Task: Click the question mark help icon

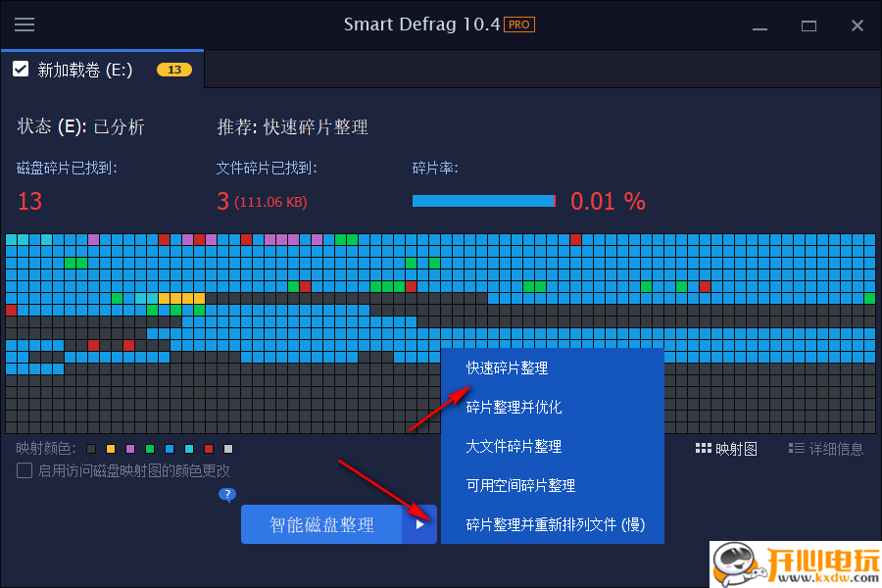Action: pos(227,495)
